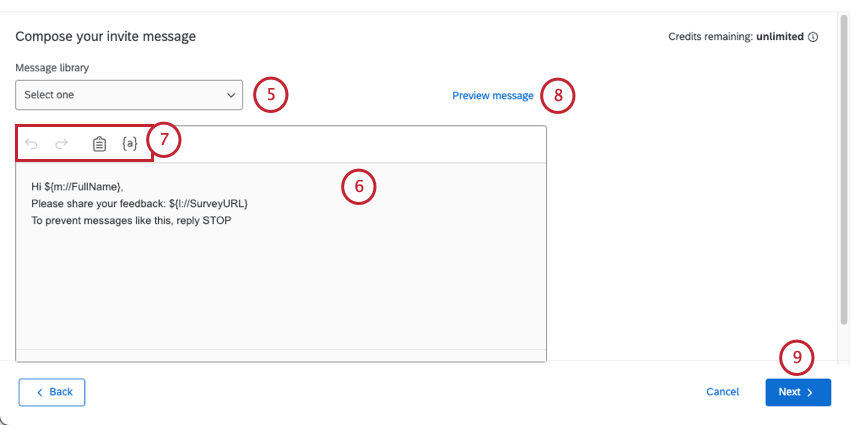850x425 pixels.
Task: Cancel the invite message setup
Action: (722, 392)
